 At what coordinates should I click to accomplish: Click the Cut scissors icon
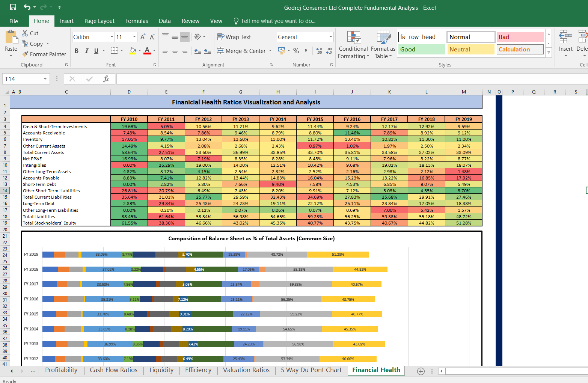click(x=25, y=33)
